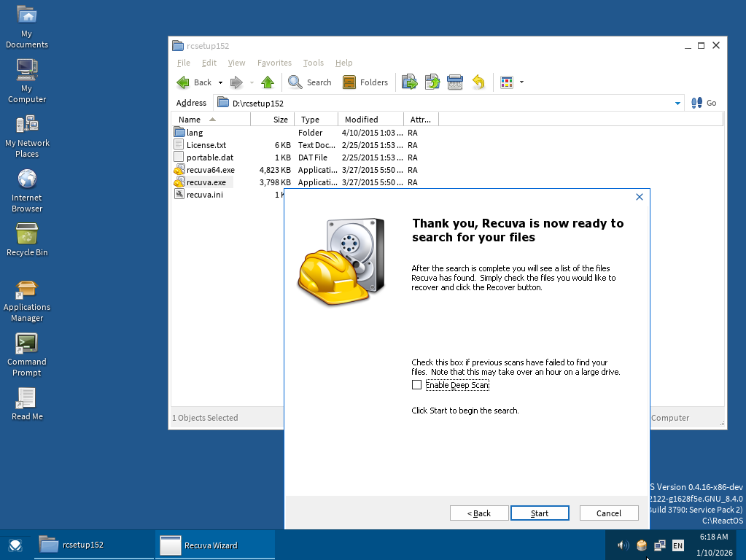Click the Search magnifier toolbar icon
This screenshot has height=560, width=746.
point(295,82)
